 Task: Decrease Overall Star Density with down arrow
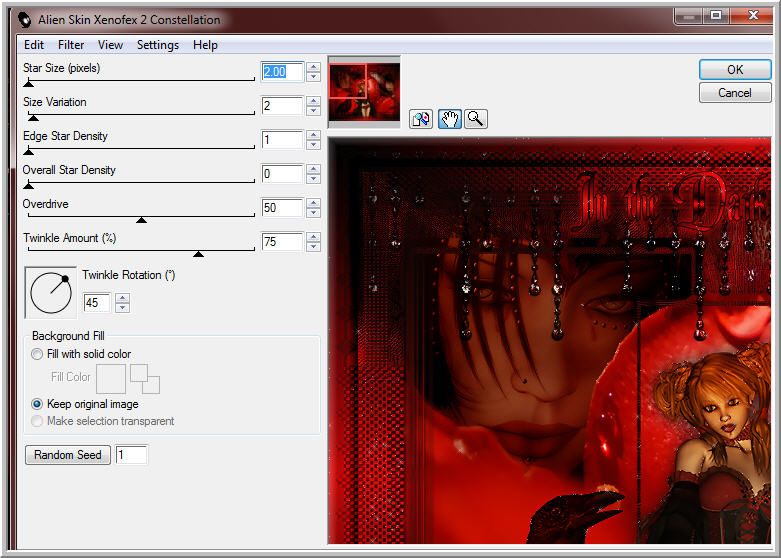313,179
